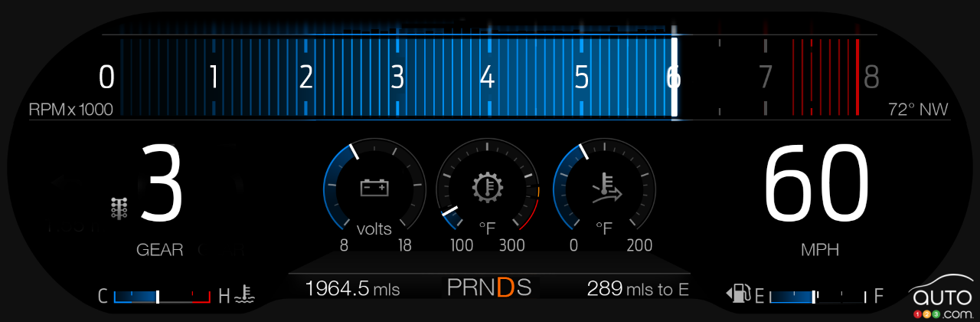Click the 1964.5 mls odometer reading
This screenshot has height=322, width=980.
click(x=352, y=288)
